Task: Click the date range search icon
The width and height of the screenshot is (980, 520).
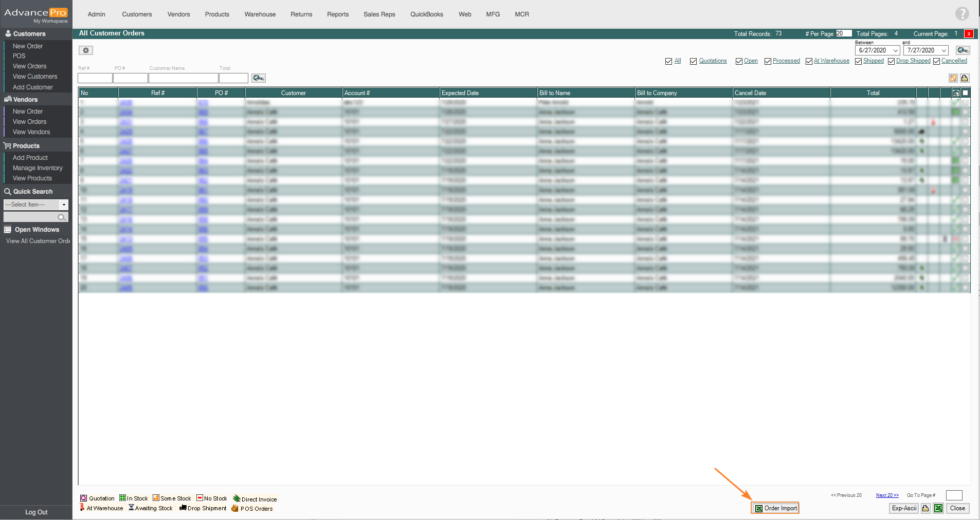Action: click(963, 50)
